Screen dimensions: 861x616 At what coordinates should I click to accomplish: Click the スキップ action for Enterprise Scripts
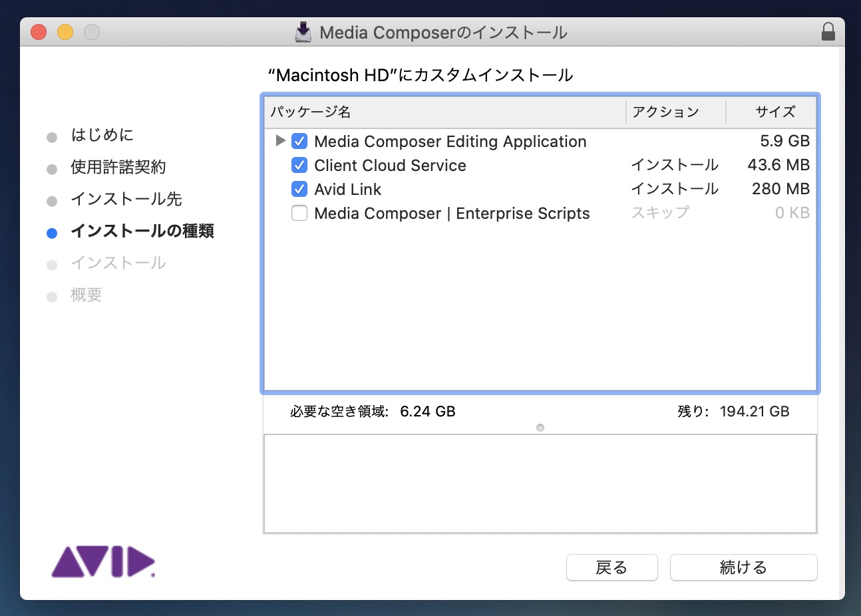[660, 213]
